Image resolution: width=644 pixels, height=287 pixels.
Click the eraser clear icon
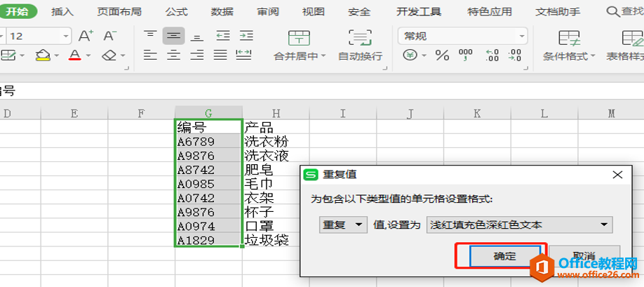tap(109, 55)
